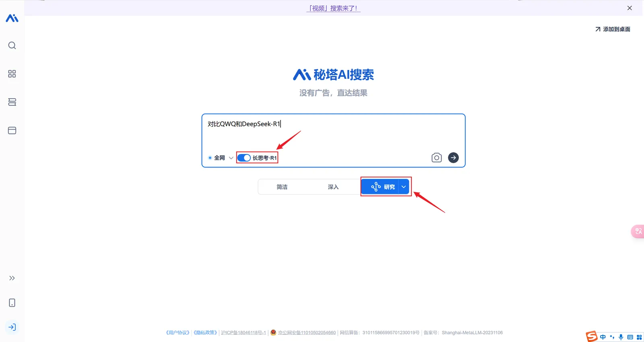Click the Sogou input method S icon

592,336
